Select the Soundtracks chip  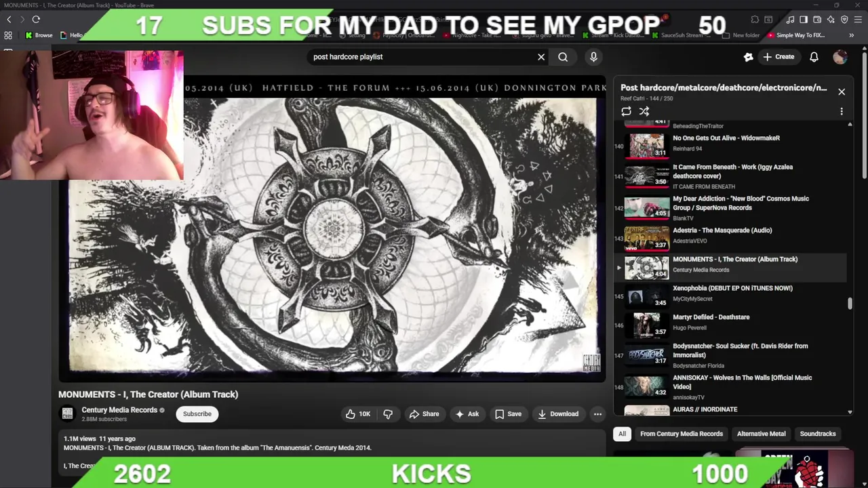point(817,434)
